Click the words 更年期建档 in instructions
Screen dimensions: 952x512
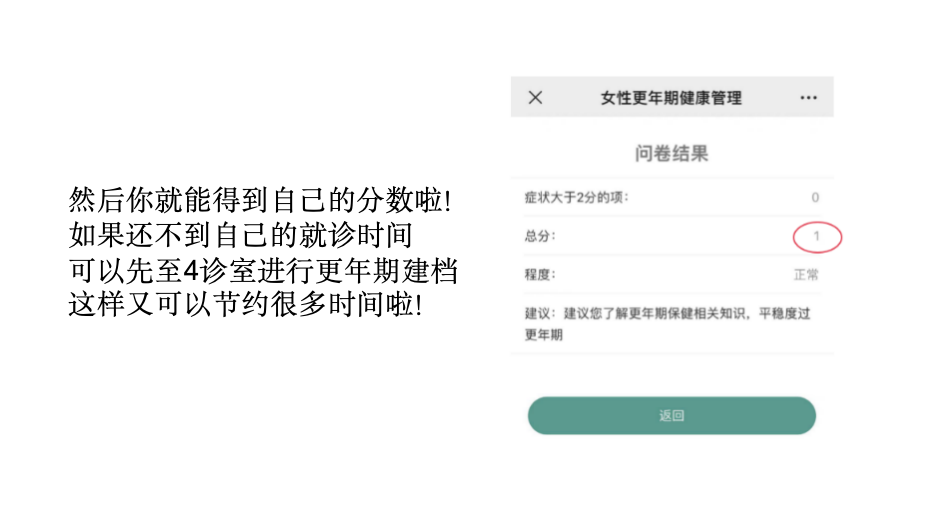386,270
